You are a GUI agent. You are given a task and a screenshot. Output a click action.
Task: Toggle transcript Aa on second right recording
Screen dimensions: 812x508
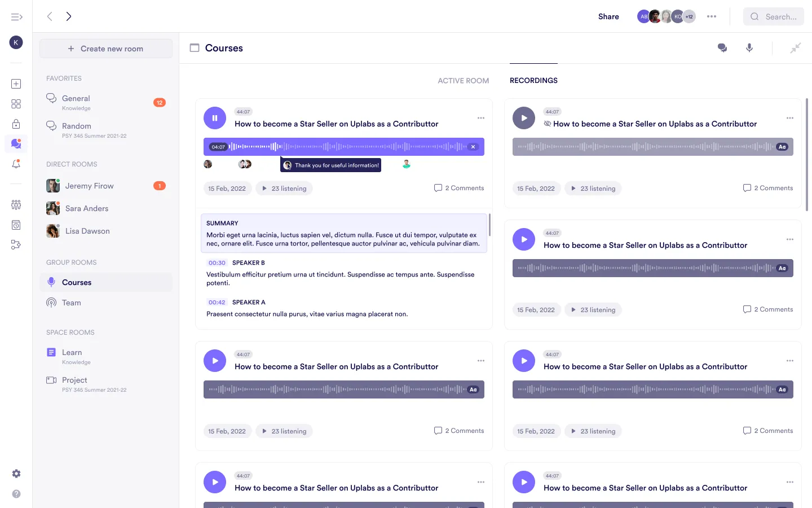click(x=782, y=268)
